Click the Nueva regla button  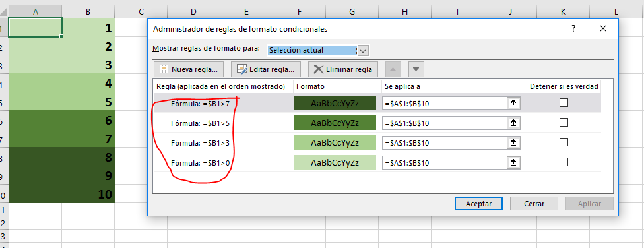[x=189, y=69]
